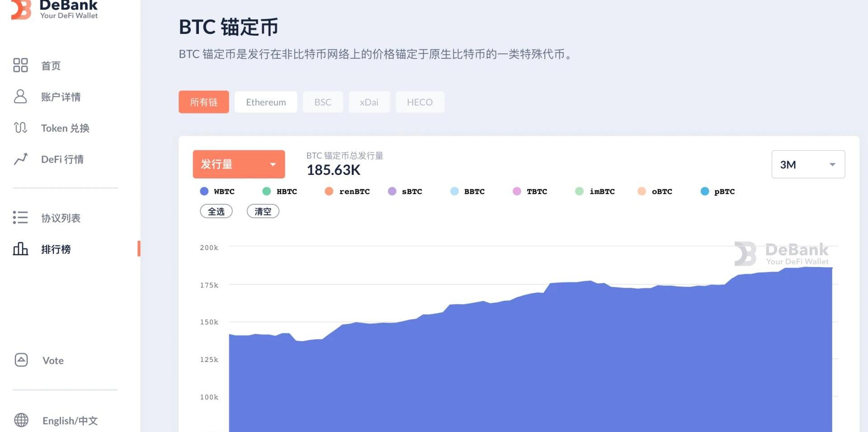Open the home page grid icon
Screen dimensions: 868x432
[20, 65]
